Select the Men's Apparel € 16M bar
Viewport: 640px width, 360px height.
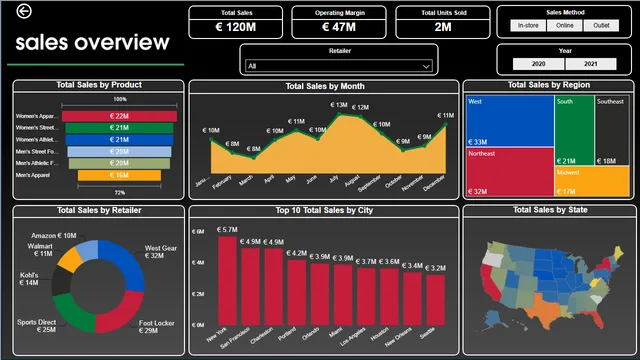click(119, 175)
